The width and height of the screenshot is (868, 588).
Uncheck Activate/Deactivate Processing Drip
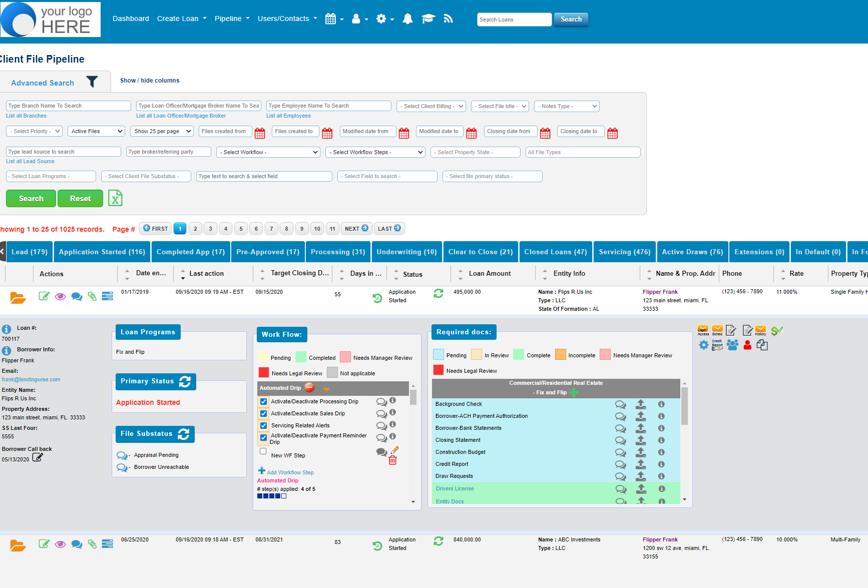point(263,401)
